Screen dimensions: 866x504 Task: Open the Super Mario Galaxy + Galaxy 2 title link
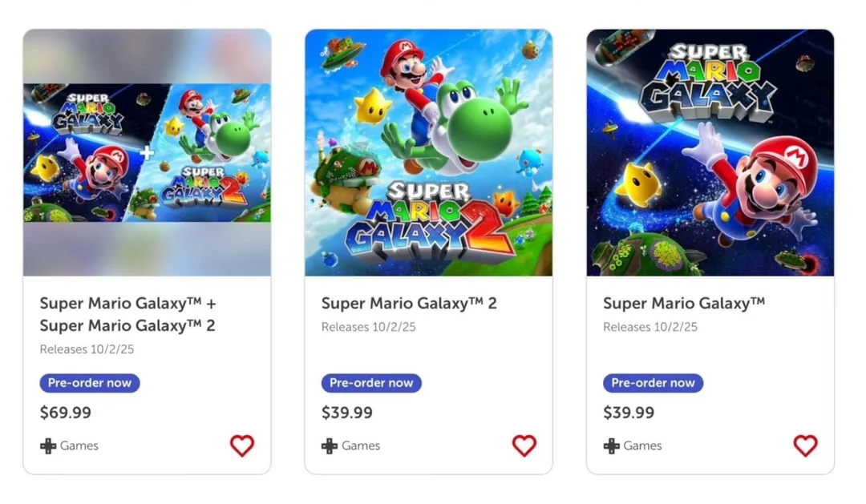128,314
